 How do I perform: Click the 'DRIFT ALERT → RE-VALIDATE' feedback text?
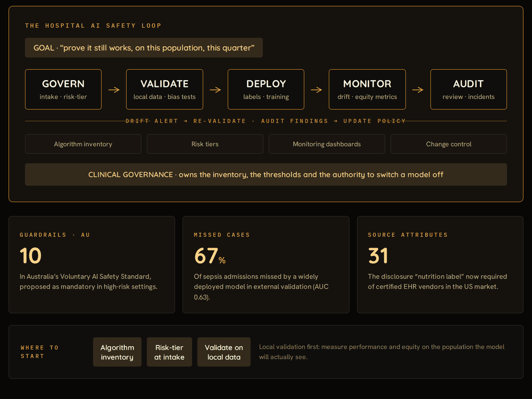186,121
